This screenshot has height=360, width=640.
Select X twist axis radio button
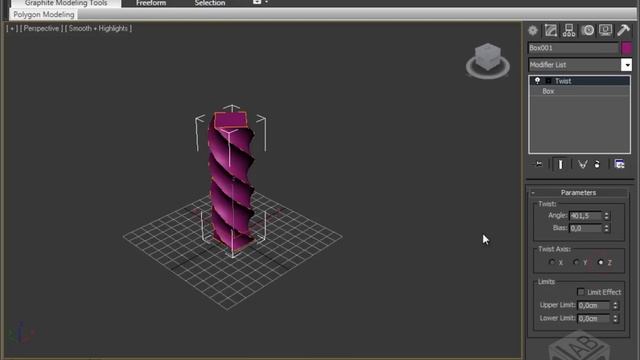pyautogui.click(x=552, y=262)
